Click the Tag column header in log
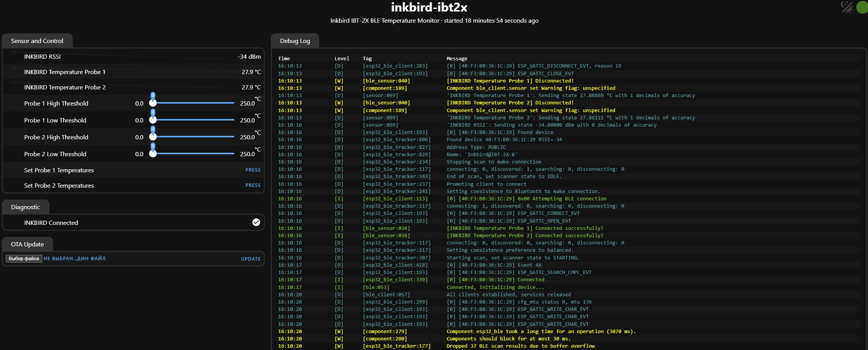Image resolution: width=868 pixels, height=350 pixels. pos(367,58)
